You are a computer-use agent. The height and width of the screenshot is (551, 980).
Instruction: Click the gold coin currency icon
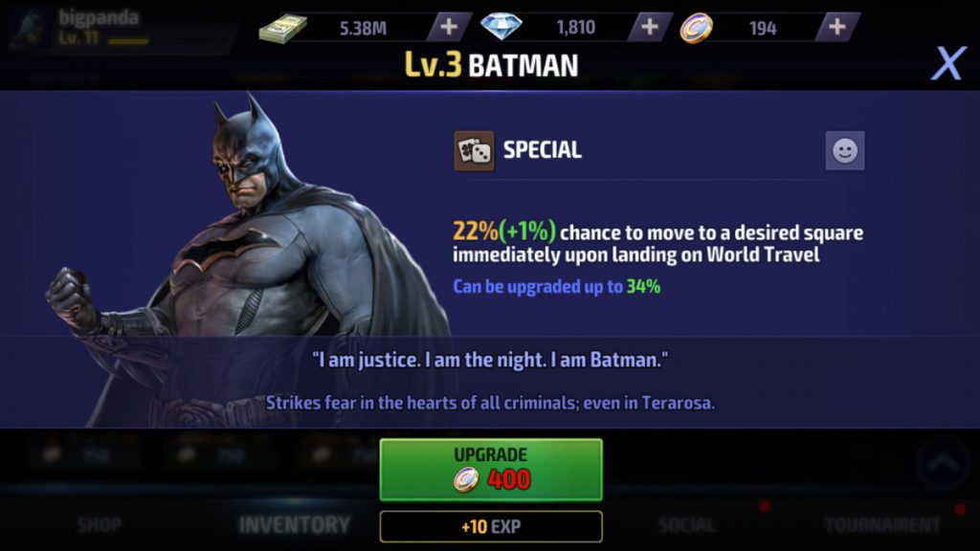click(x=697, y=28)
